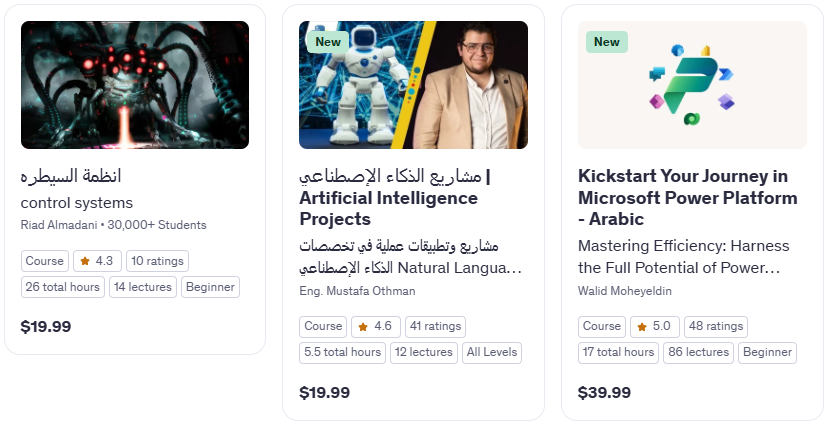This screenshot has height=430, width=834.
Task: Click the 86 lectures tag
Action: tap(698, 352)
